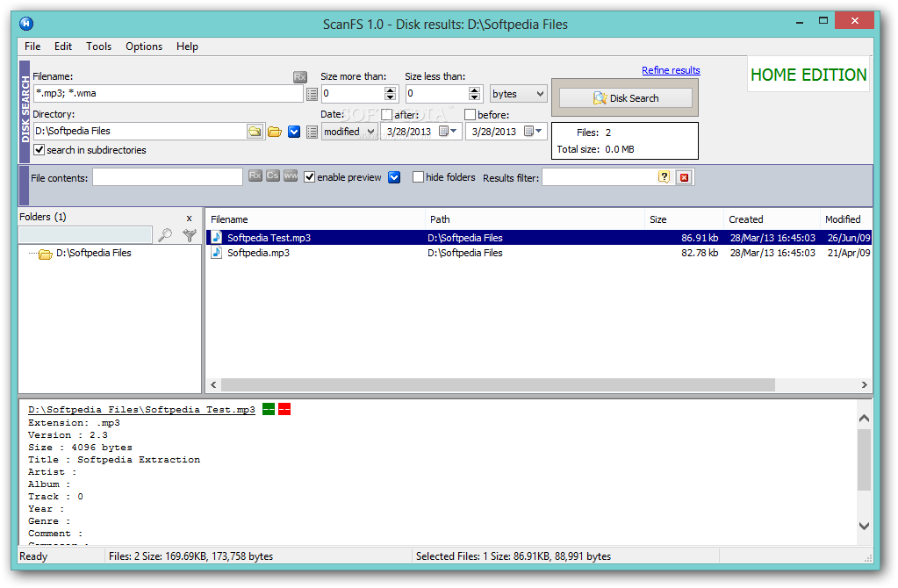898x588 pixels.
Task: Click the HOME EDITION banner
Action: pyautogui.click(x=808, y=75)
